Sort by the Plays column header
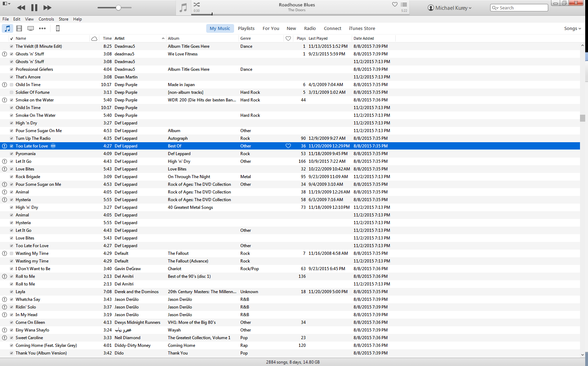The width and height of the screenshot is (588, 366). [x=301, y=39]
